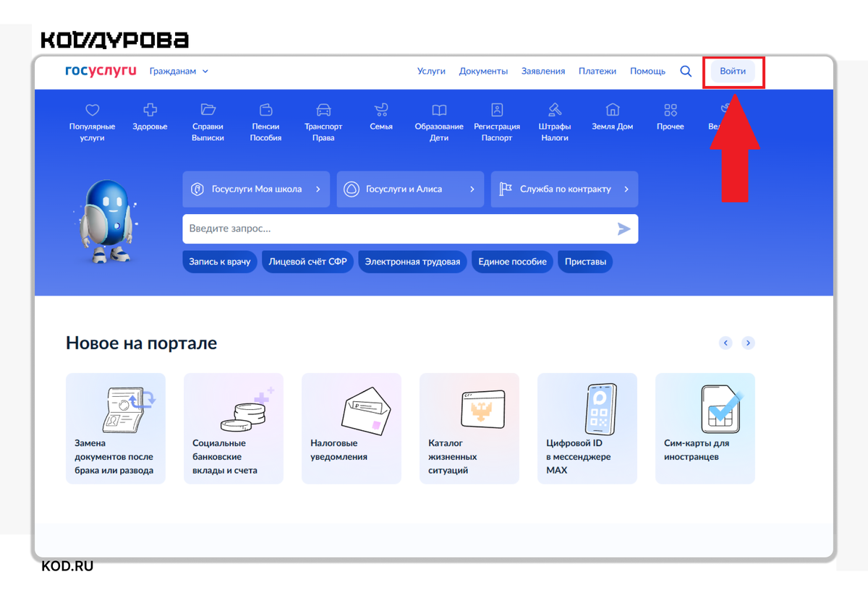
Task: Open the Помощь menu
Action: click(647, 72)
